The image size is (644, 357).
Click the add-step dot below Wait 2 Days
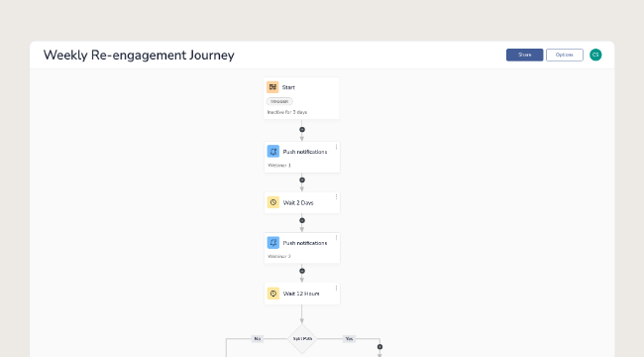tap(302, 220)
